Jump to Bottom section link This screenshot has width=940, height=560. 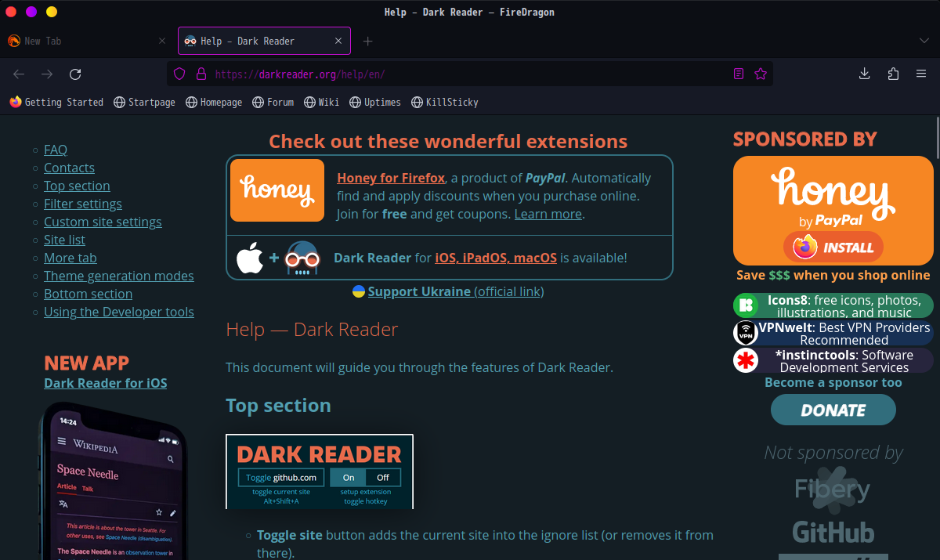click(88, 294)
